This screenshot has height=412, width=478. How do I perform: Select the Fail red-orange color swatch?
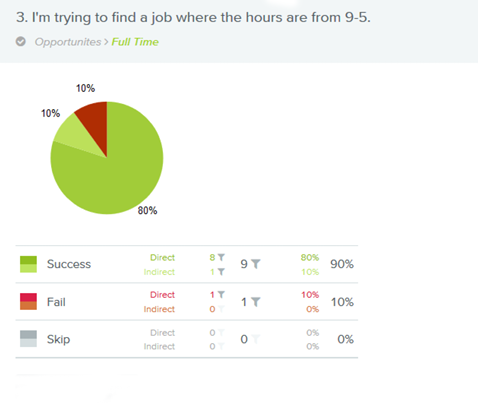point(28,301)
